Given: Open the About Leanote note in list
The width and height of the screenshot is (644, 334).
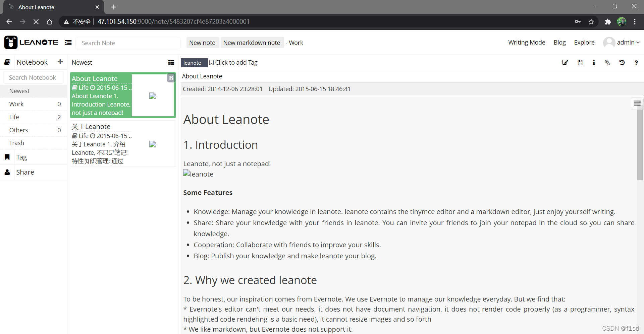Looking at the screenshot, I should click(123, 95).
